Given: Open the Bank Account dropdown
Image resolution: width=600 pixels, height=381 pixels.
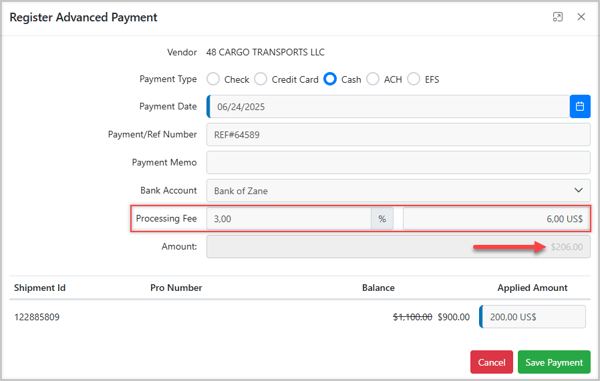Looking at the screenshot, I should tap(398, 190).
